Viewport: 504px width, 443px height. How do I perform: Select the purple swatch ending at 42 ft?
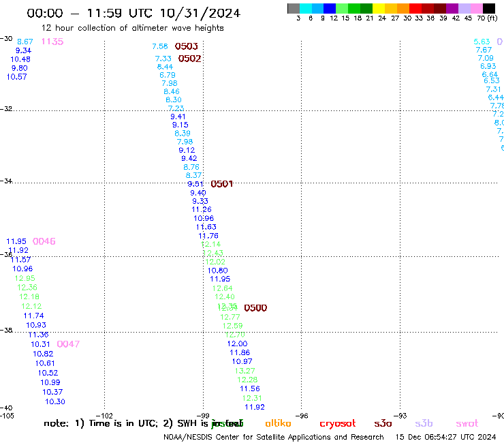[452, 8]
